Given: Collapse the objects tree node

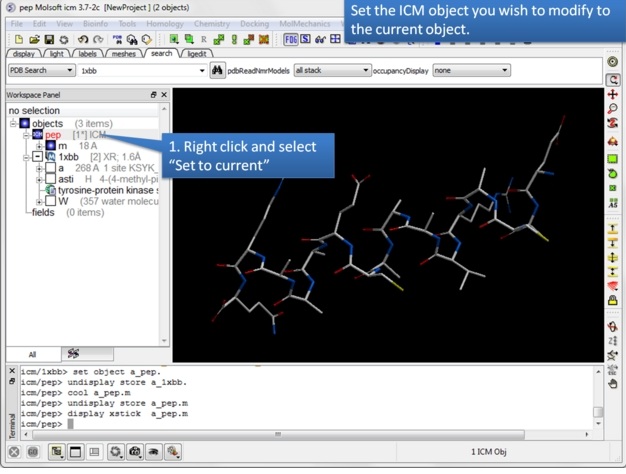Looking at the screenshot, I should (13, 123).
